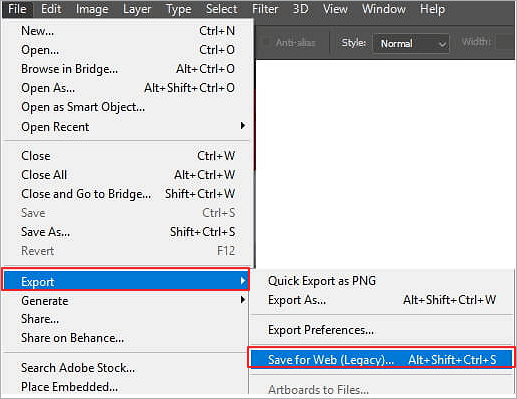The height and width of the screenshot is (399, 517).
Task: Expand the Export submenu
Action: 126,280
